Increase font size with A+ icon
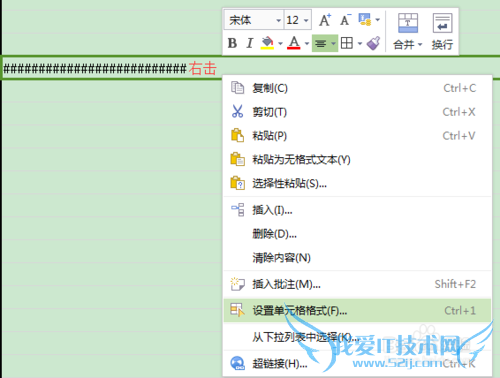The image size is (500, 378). click(325, 20)
